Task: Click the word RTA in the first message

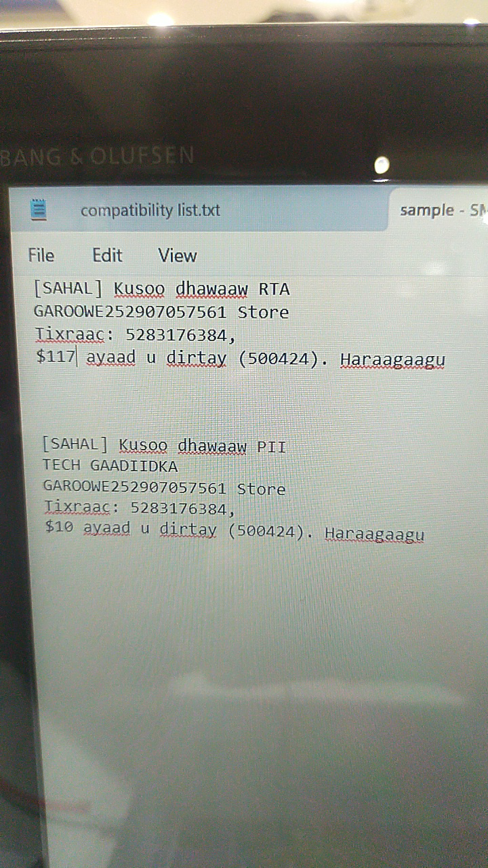Action: pos(274,290)
